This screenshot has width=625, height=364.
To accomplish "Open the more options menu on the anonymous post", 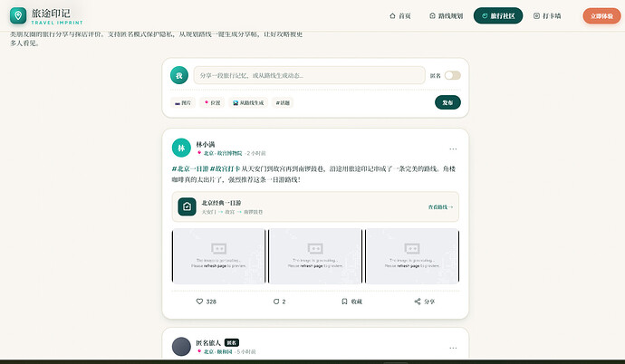I will (x=453, y=348).
